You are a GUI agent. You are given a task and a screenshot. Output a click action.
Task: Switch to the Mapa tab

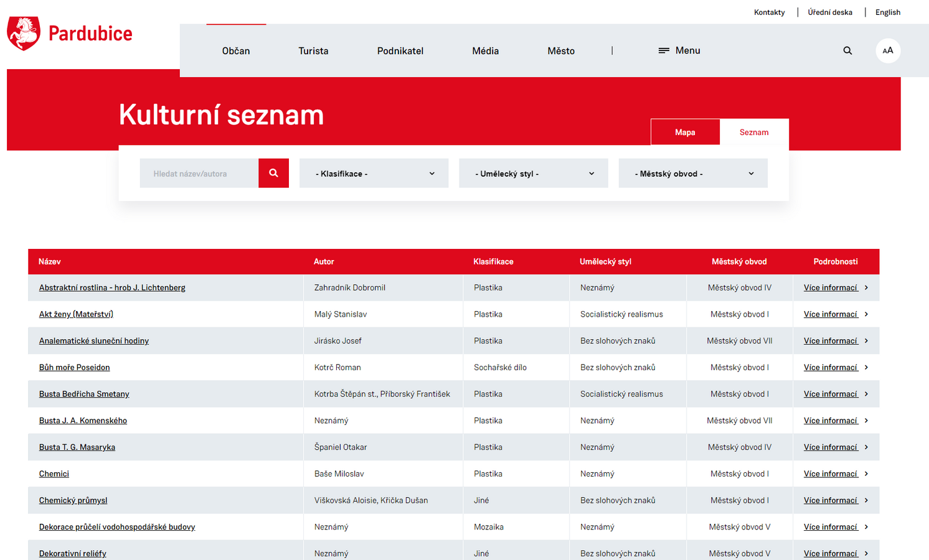click(685, 132)
